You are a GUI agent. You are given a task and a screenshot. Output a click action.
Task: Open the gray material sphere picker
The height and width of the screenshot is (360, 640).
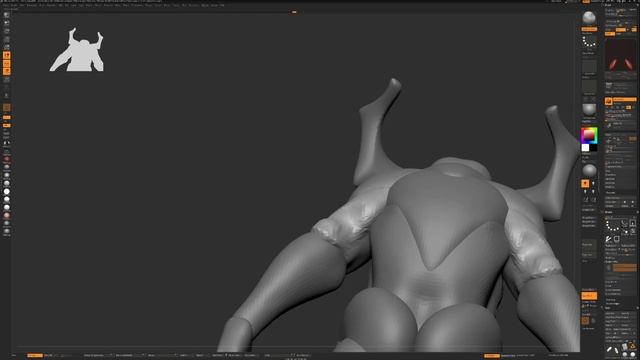pyautogui.click(x=589, y=109)
